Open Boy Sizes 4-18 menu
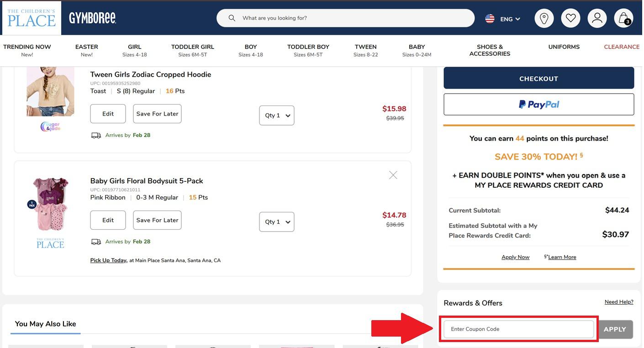 [251, 50]
